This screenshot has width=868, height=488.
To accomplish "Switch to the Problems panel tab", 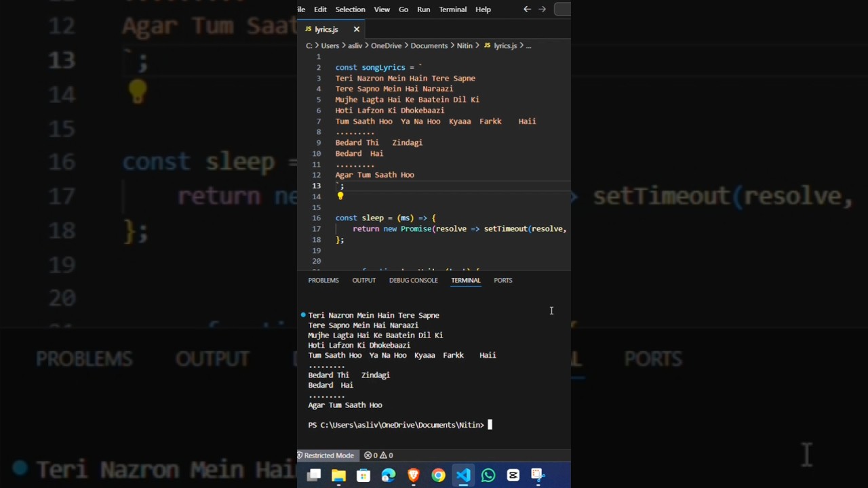I will [x=323, y=280].
